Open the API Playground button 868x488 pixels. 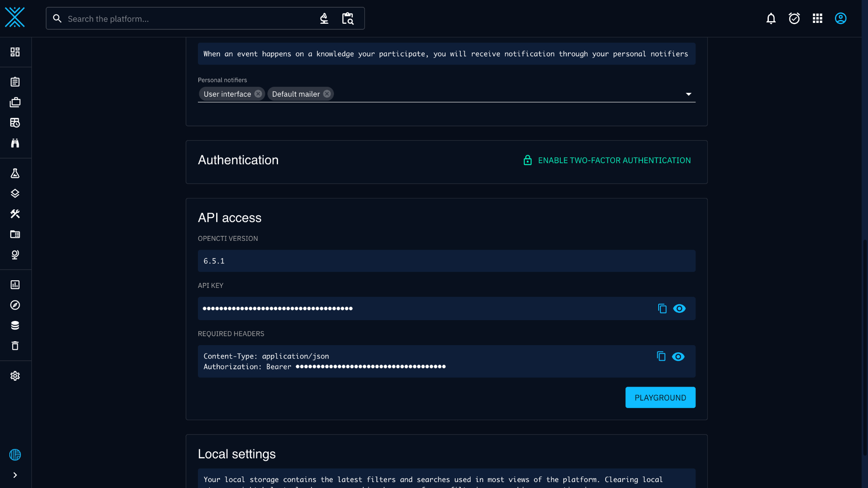660,397
